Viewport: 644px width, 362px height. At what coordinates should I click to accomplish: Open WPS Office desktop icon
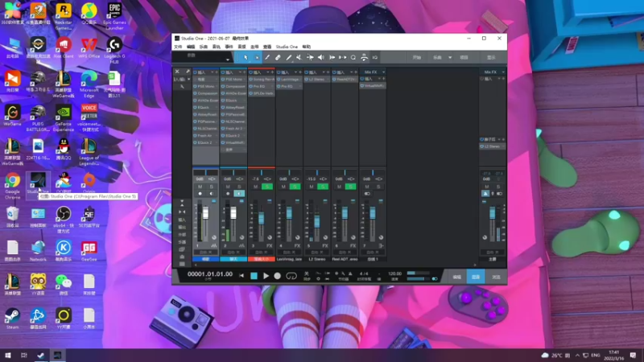[x=89, y=47]
